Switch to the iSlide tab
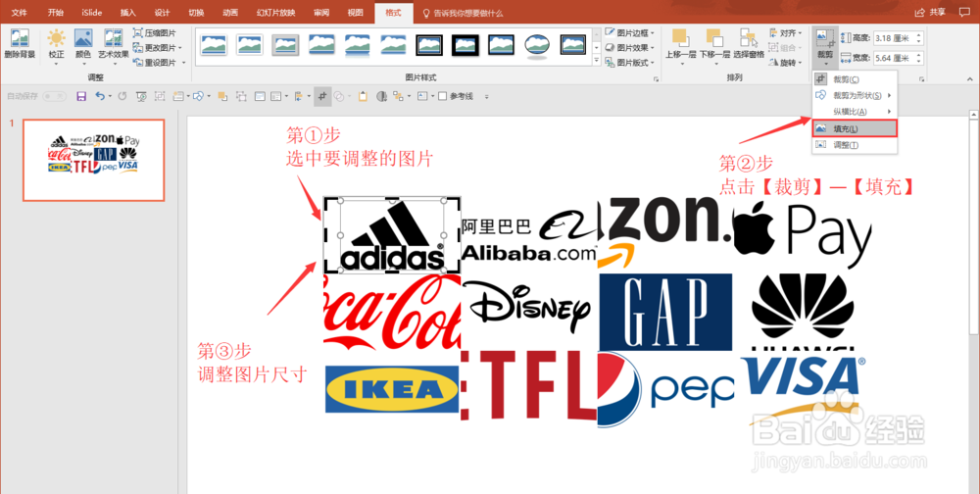 92,13
